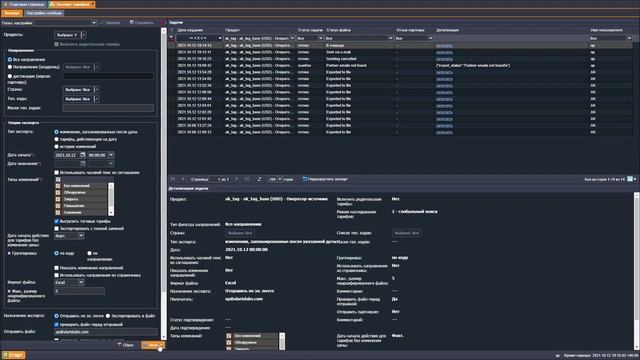The height and width of the screenshot is (360, 640).
Task: Open details link in 'Sent via e-mail' row
Action: point(444,52)
